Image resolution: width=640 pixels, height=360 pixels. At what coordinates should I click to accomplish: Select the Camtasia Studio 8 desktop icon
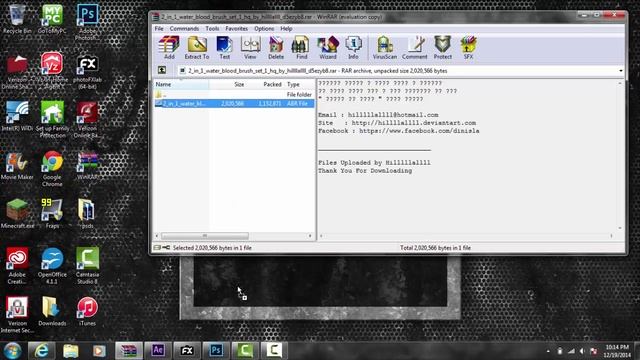tap(87, 266)
